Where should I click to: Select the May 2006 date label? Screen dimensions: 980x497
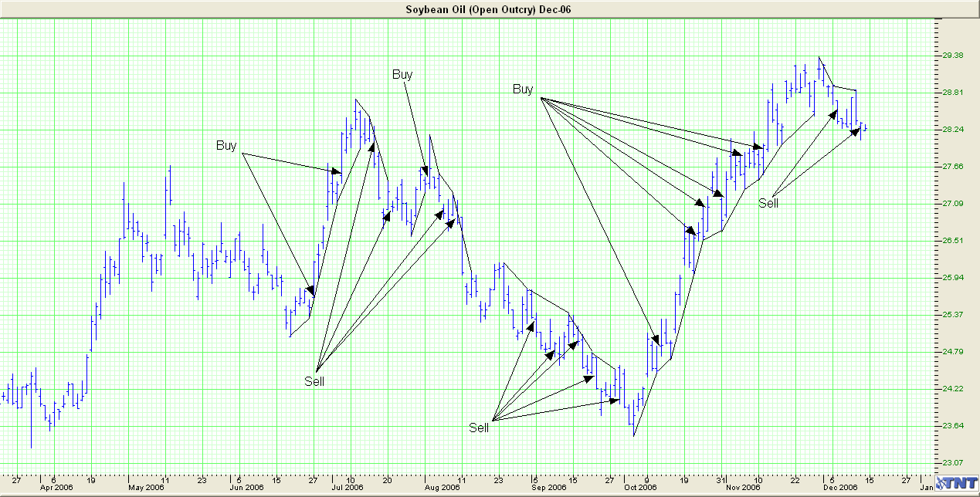[x=145, y=488]
